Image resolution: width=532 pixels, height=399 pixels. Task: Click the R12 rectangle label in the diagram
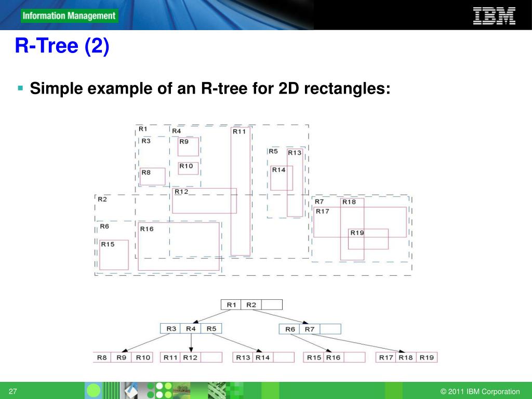pos(181,192)
